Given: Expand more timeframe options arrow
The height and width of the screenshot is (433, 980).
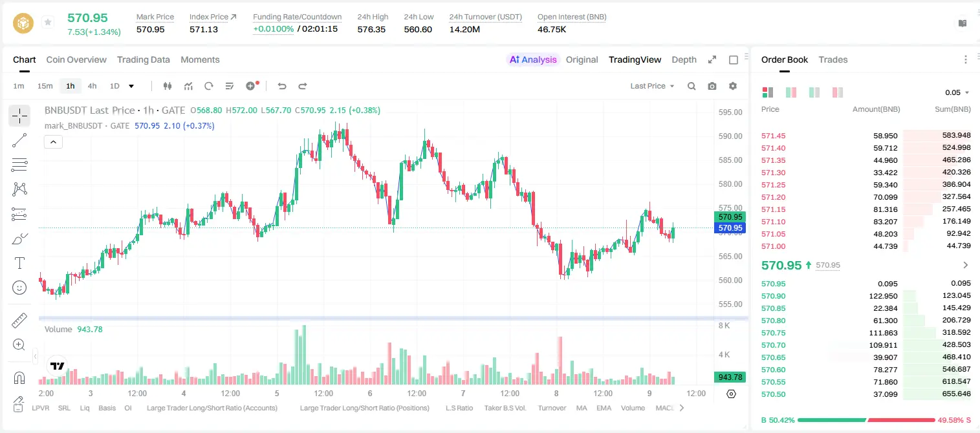Looking at the screenshot, I should (x=131, y=86).
